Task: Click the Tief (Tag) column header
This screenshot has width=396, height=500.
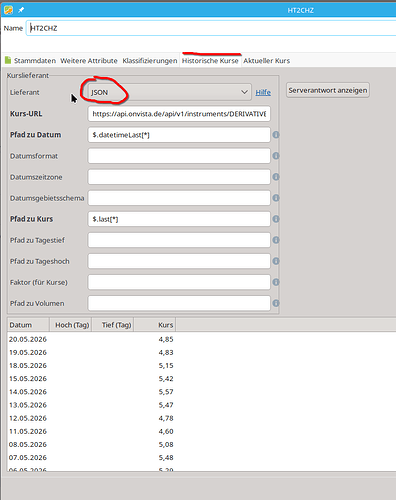Action: point(113,325)
